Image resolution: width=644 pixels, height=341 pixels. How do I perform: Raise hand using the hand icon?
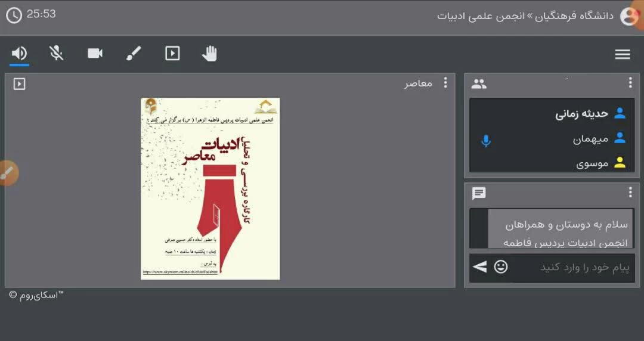click(x=209, y=54)
